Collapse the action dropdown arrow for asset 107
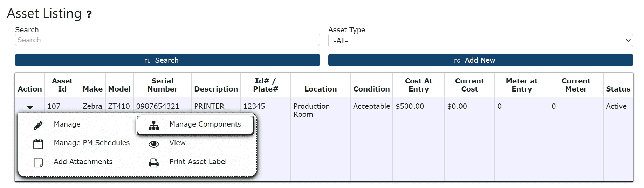 pos(30,107)
